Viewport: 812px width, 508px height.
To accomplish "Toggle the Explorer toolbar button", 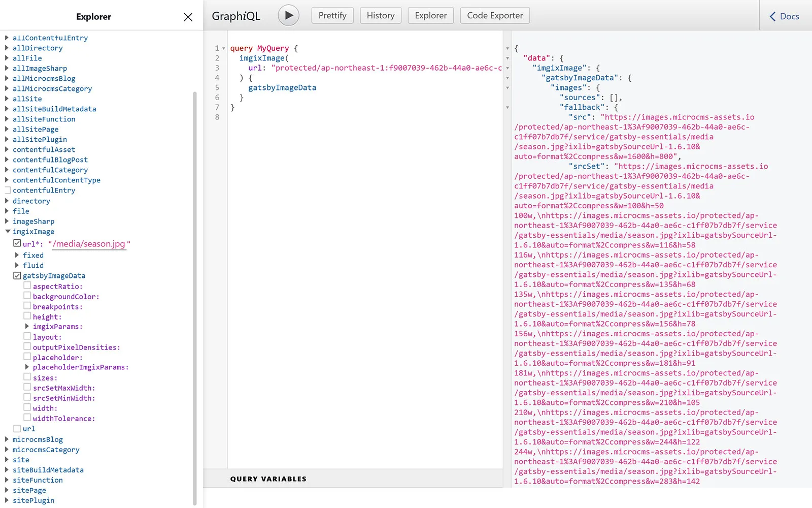I will pyautogui.click(x=430, y=15).
